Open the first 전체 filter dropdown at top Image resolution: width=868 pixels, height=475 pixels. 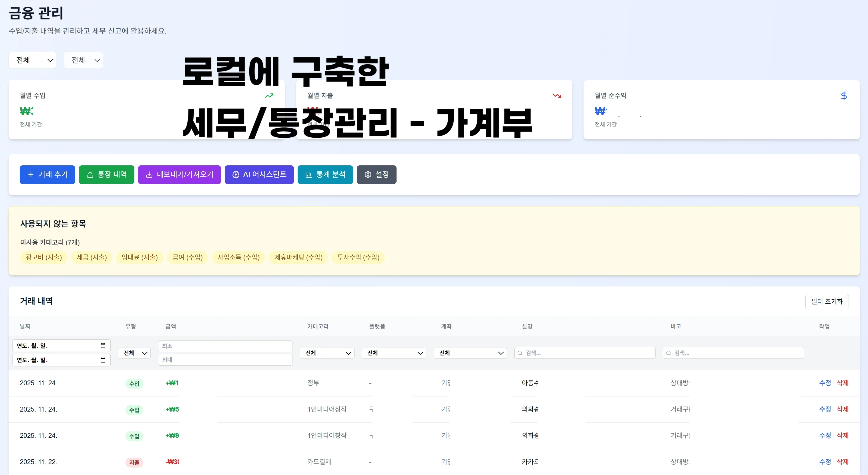point(32,60)
